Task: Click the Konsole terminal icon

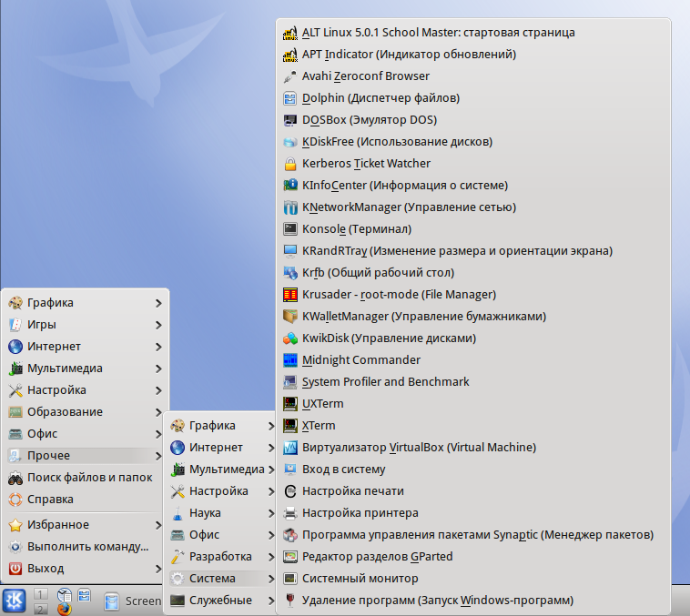Action: coord(290,229)
